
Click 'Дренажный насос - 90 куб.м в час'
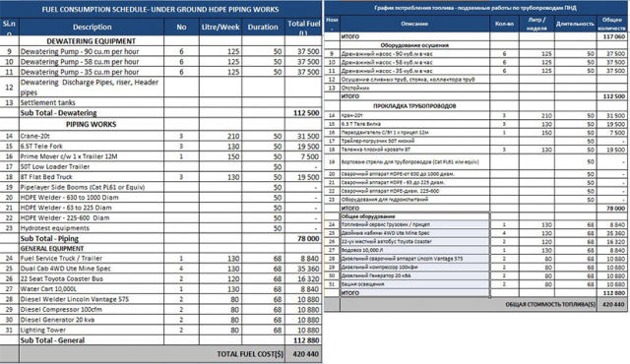click(414, 54)
